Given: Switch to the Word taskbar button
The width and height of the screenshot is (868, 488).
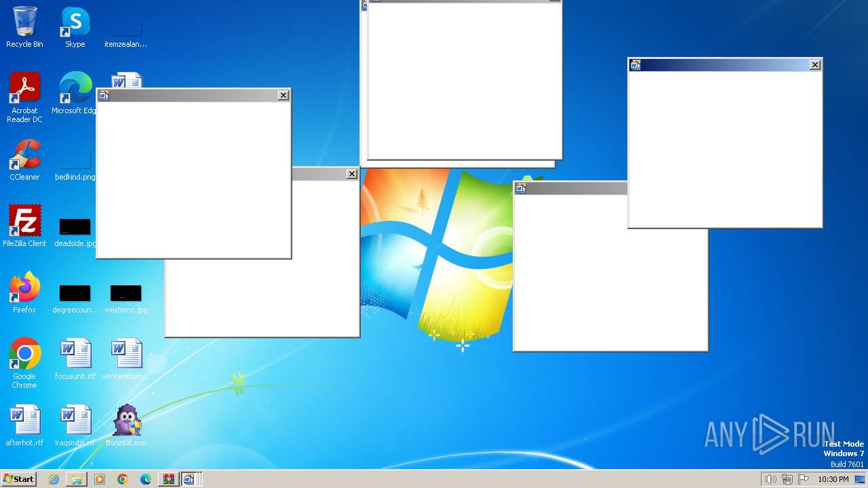Looking at the screenshot, I should [x=189, y=479].
